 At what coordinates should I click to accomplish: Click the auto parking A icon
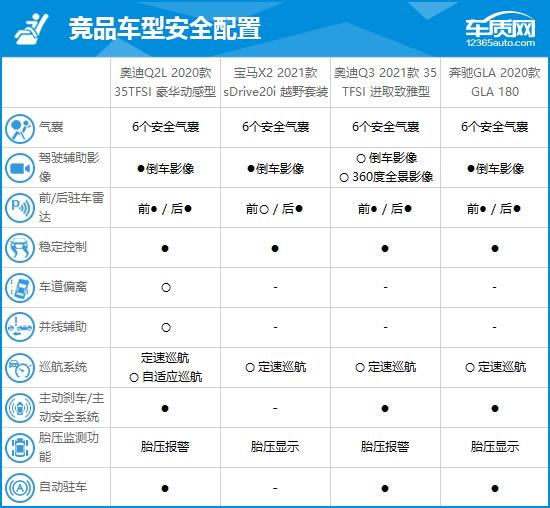point(20,488)
